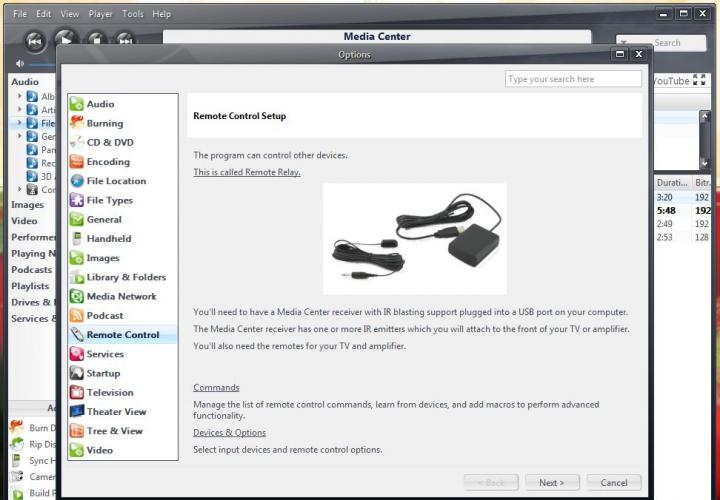Open Encoding settings in sidebar
This screenshot has height=500, width=720.
pyautogui.click(x=107, y=162)
